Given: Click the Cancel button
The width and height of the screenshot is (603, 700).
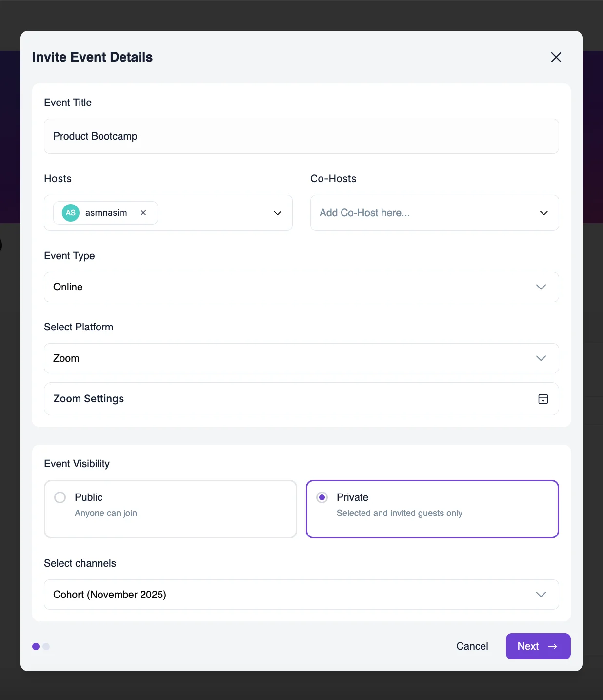Looking at the screenshot, I should click(x=472, y=646).
